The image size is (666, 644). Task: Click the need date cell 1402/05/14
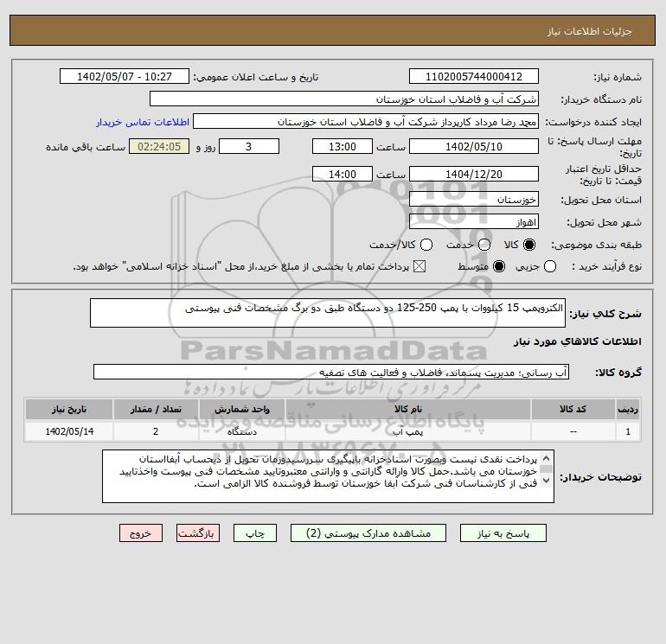pyautogui.click(x=69, y=431)
